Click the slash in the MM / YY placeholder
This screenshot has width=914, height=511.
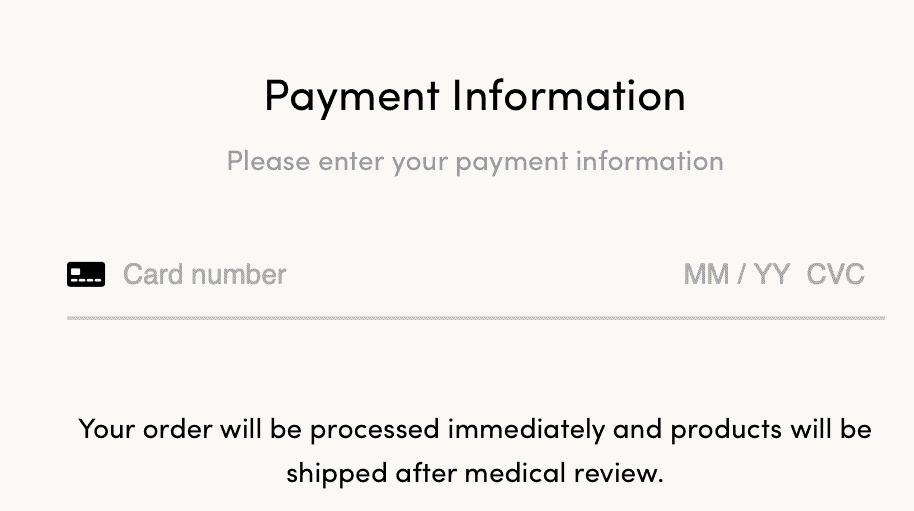coord(741,274)
